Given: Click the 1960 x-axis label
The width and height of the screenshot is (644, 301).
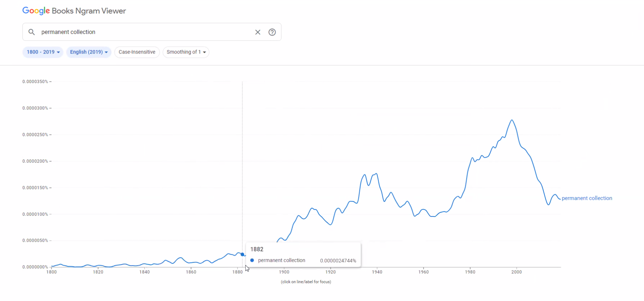Looking at the screenshot, I should pos(424,272).
